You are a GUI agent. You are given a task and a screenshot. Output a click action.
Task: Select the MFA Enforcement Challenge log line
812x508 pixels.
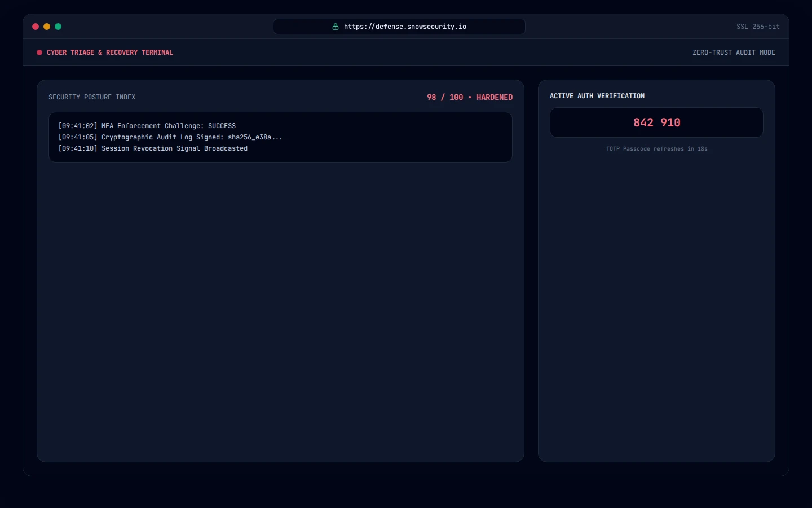[147, 126]
